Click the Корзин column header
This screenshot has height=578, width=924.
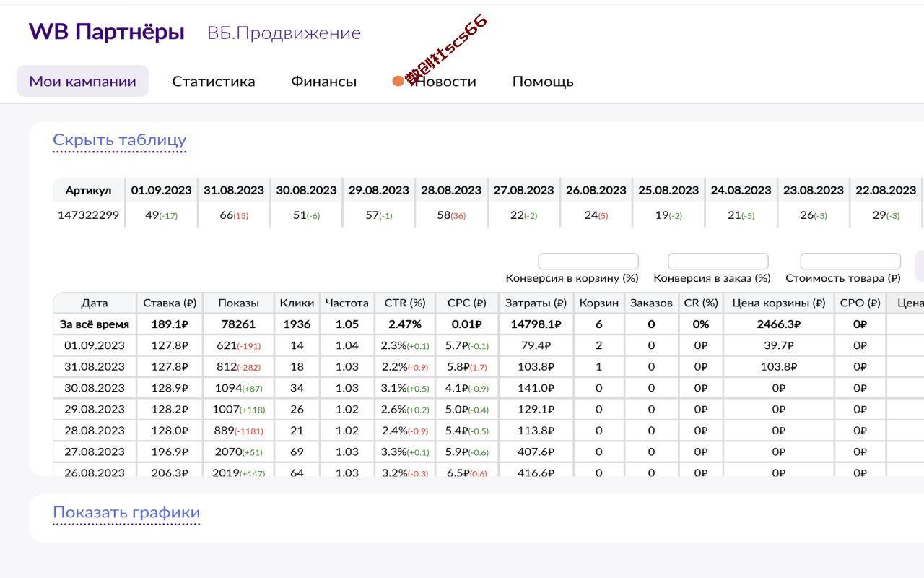tap(598, 303)
